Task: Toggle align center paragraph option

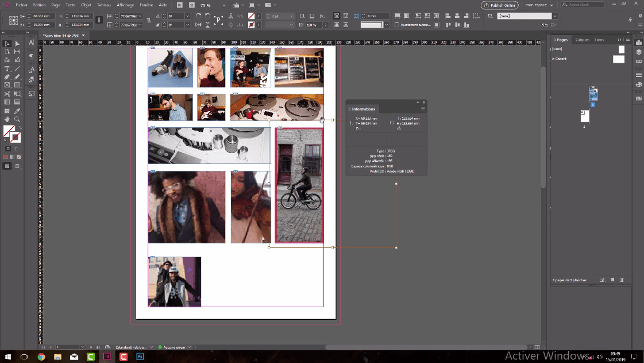Action: 346,17
